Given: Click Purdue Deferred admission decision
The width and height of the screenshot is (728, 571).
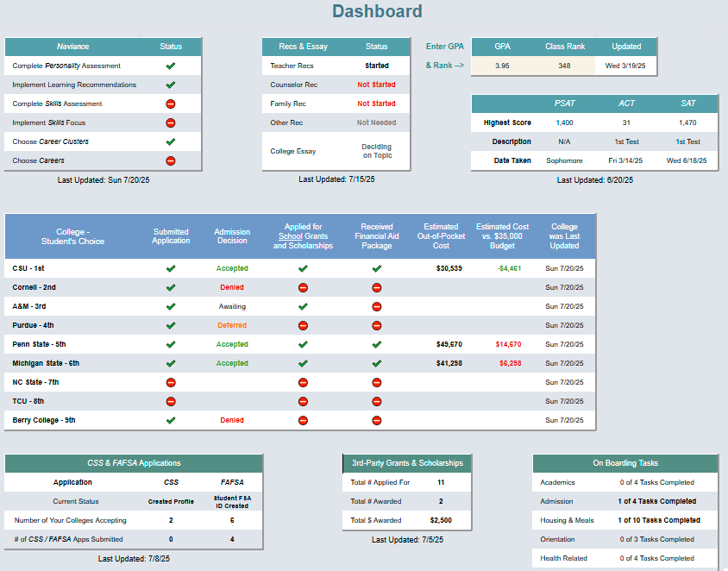Looking at the screenshot, I should [232, 325].
